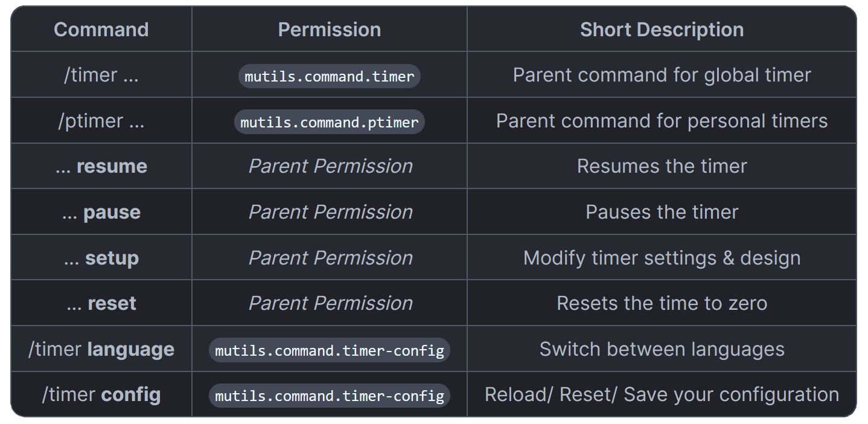
Task: Select the /timer ... command cell
Action: [101, 75]
